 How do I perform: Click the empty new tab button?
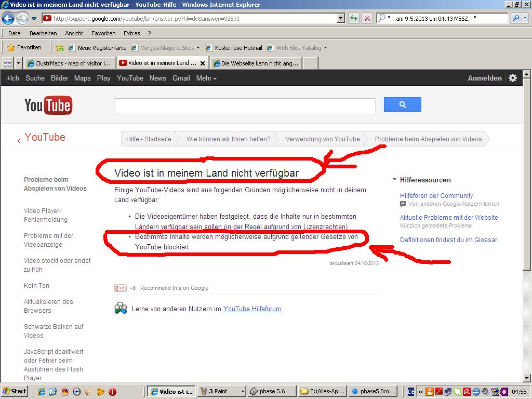[x=310, y=63]
